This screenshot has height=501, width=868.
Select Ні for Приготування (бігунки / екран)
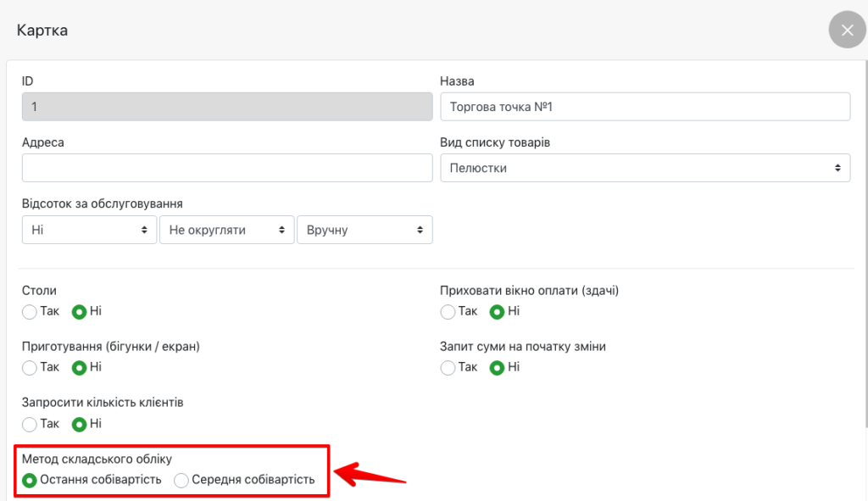click(x=80, y=368)
